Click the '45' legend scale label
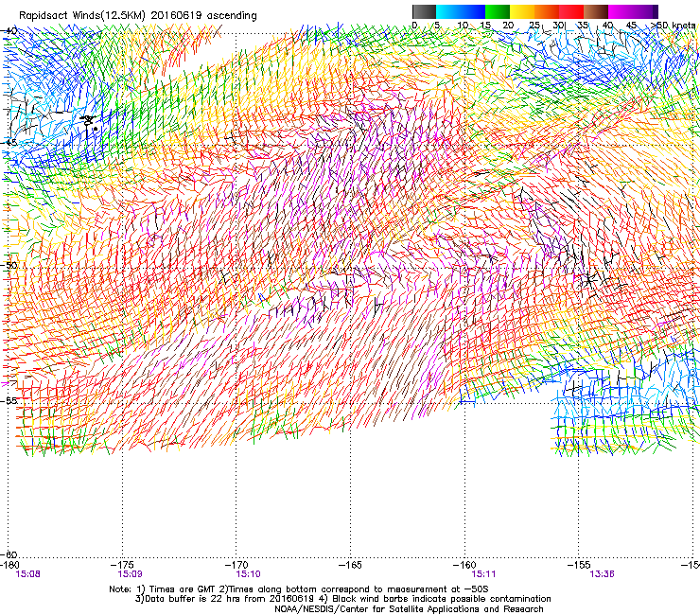The width and height of the screenshot is (700, 615). coord(631,26)
